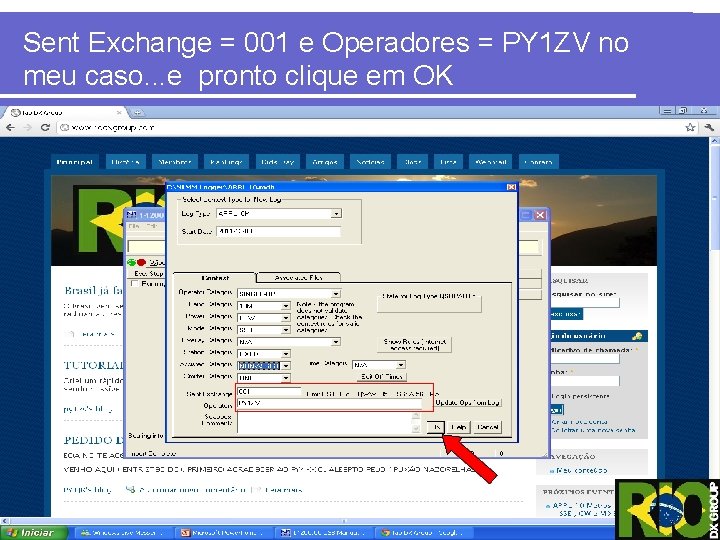Expand the Assisted Category dropdown
The image size is (720, 540).
286,366
